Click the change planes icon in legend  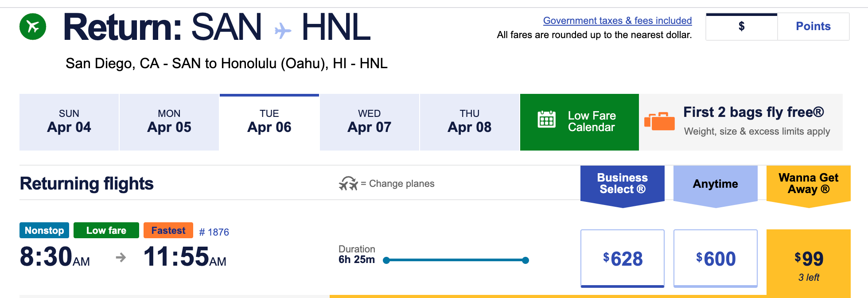348,183
